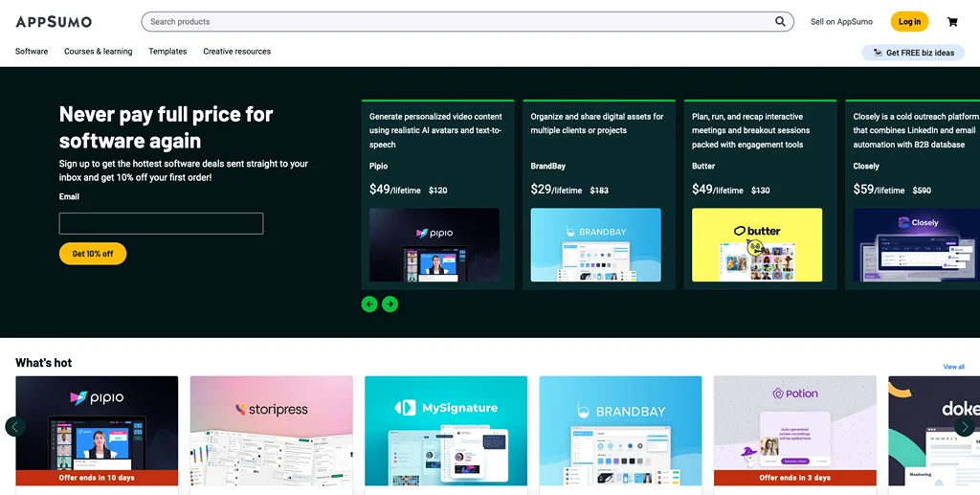
Task: Click the Pipio deal name text
Action: [x=378, y=167]
